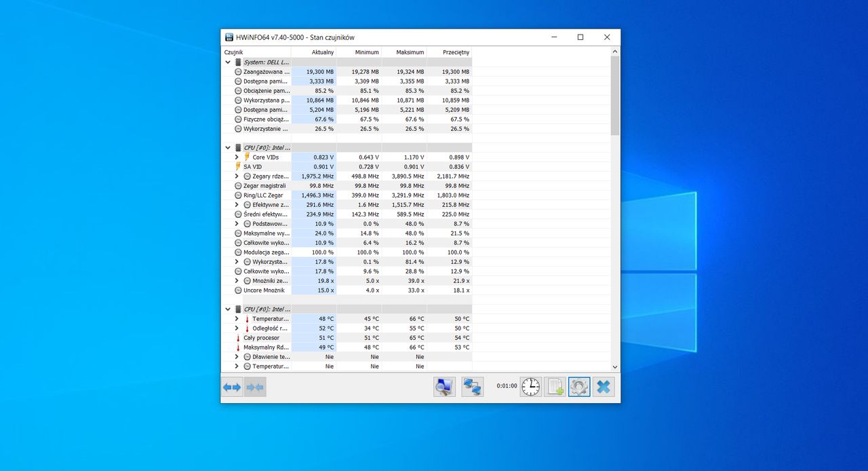Click the scrollbar down arrow
868x471 pixels.
click(615, 366)
